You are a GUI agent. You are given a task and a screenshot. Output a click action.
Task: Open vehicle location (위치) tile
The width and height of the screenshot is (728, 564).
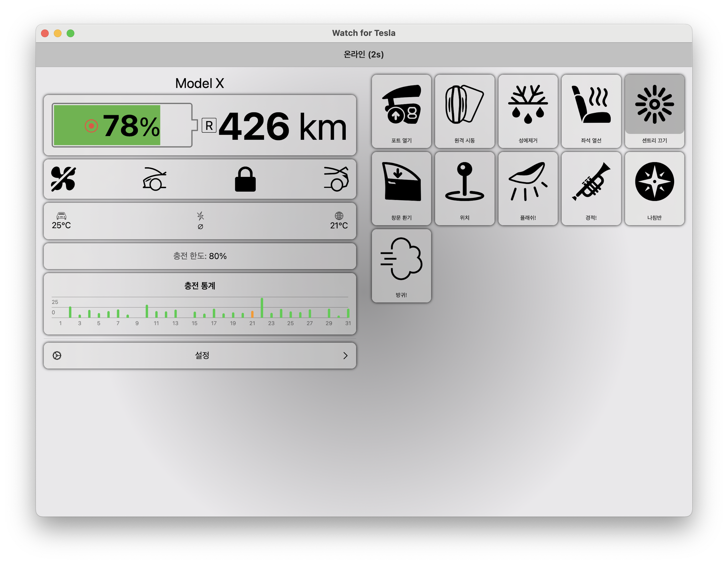coord(464,188)
